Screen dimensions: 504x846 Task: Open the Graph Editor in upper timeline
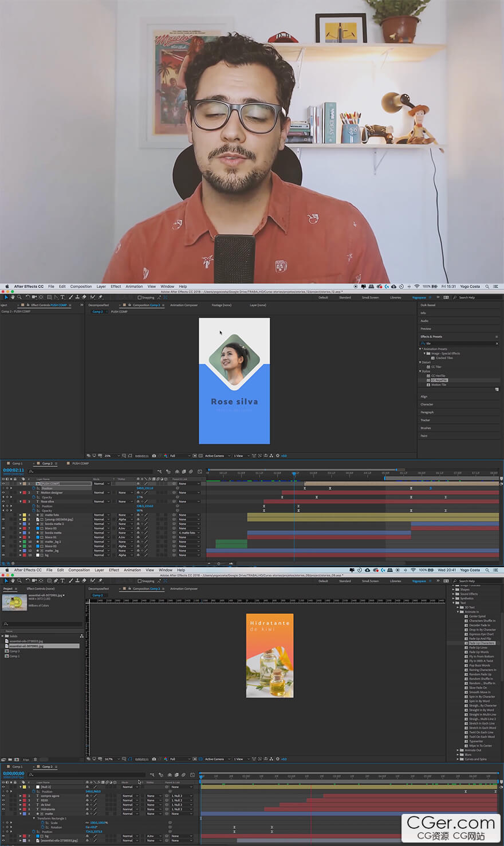click(x=200, y=472)
